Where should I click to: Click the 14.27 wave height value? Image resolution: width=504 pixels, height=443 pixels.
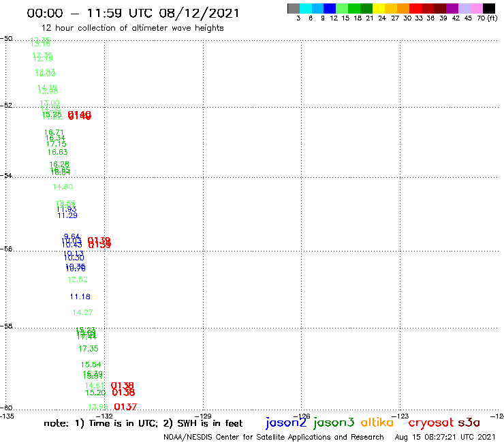82,312
